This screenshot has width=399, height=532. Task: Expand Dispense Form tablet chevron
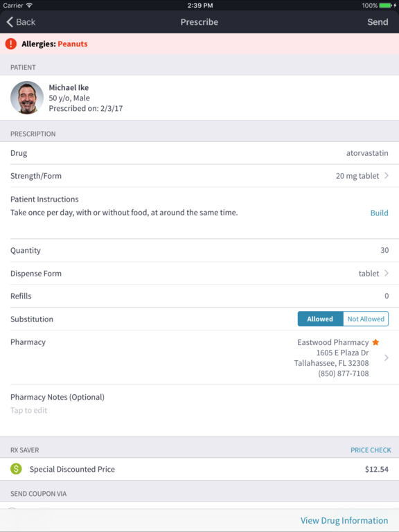387,273
